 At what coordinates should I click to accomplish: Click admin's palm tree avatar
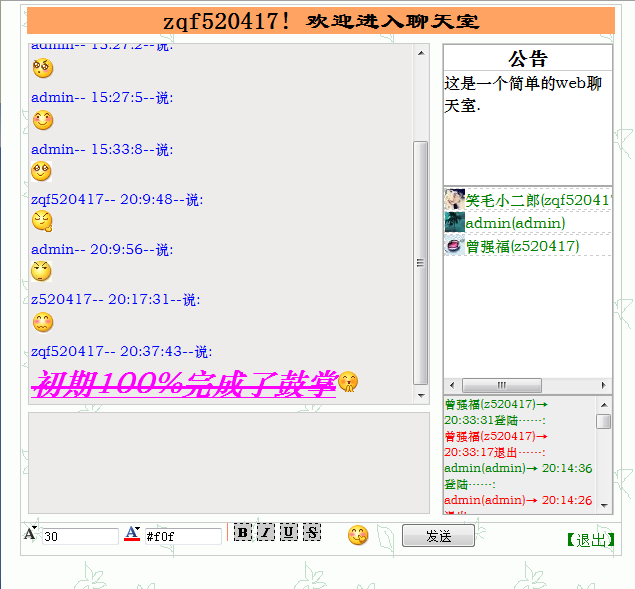pyautogui.click(x=454, y=222)
